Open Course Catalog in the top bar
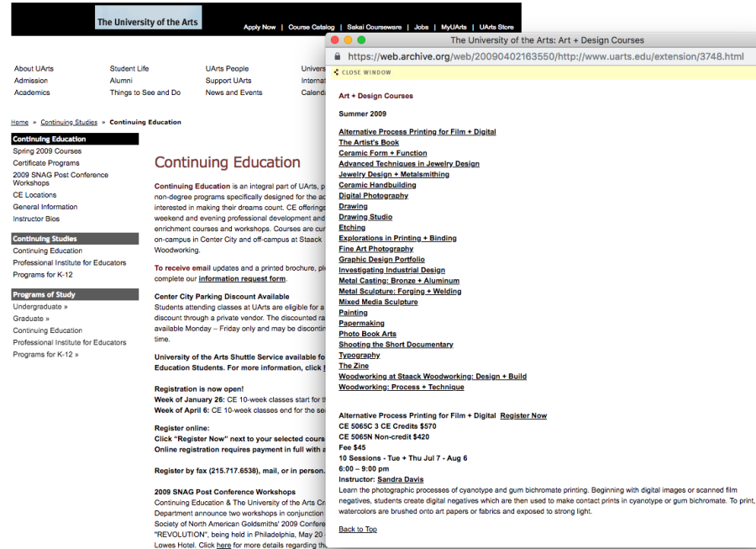This screenshot has width=756, height=549. pos(311,27)
